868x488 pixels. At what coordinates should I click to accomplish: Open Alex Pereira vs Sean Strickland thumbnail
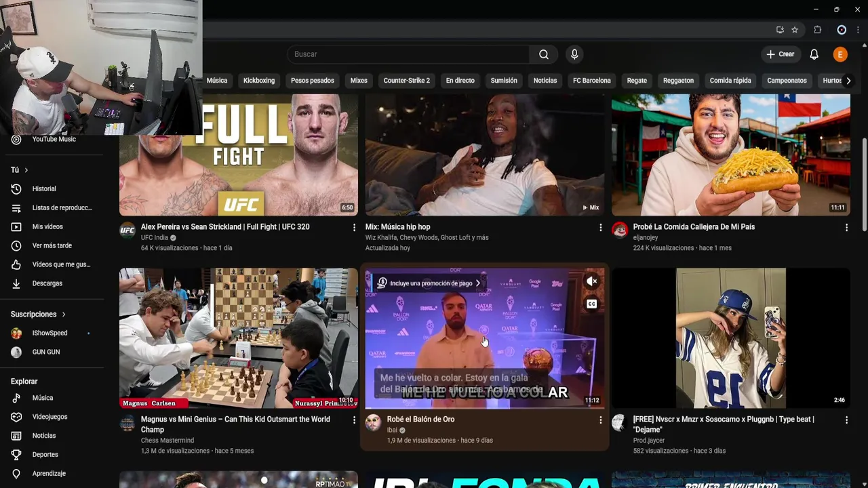239,155
